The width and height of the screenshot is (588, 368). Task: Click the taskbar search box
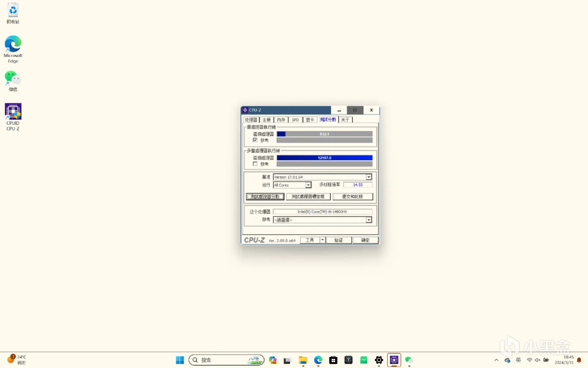[x=226, y=360]
